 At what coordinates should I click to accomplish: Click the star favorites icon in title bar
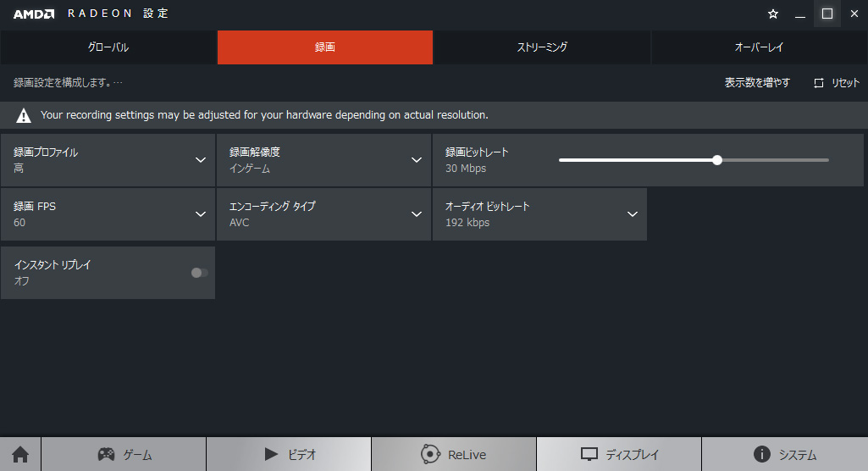point(773,14)
